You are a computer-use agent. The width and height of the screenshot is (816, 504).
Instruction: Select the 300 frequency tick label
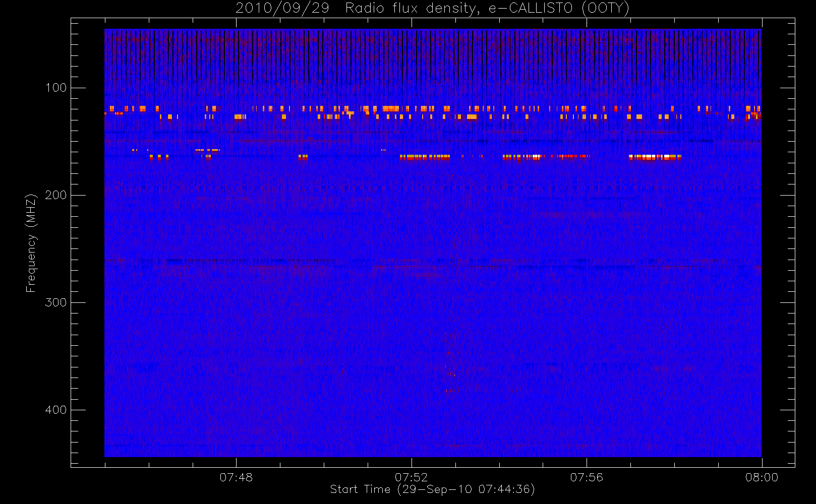[56, 302]
